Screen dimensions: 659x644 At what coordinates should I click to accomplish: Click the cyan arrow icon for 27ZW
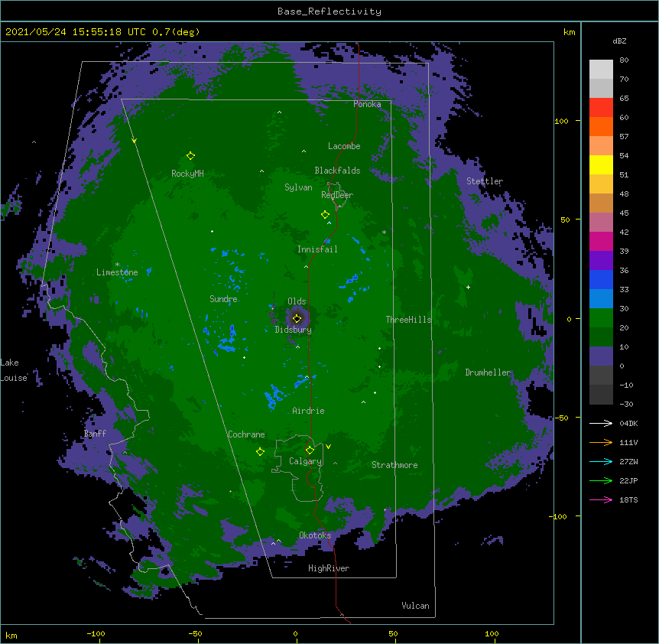[601, 461]
